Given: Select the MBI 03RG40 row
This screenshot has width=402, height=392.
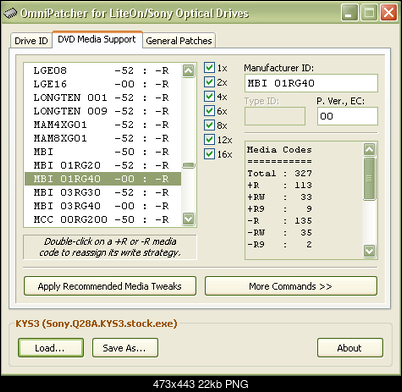Looking at the screenshot, I should pos(103,206).
